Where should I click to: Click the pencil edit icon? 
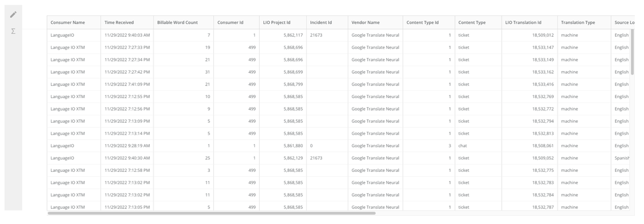tap(14, 14)
